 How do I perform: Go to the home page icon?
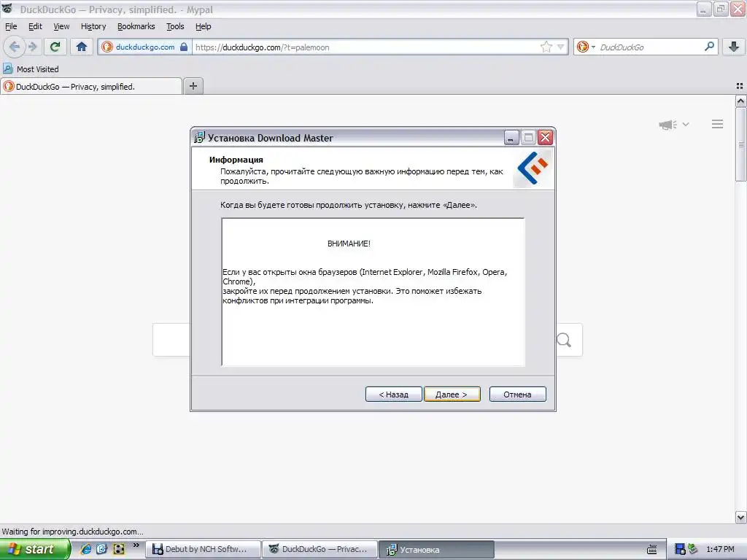(82, 47)
